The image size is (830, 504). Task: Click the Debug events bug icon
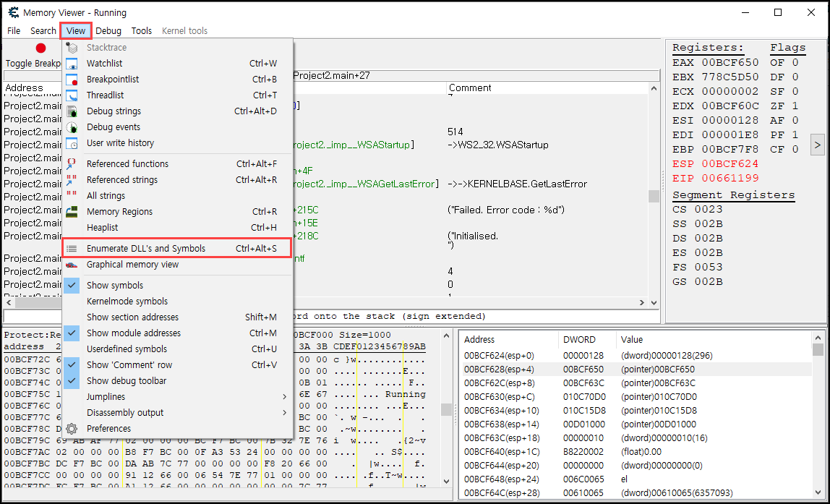(72, 127)
